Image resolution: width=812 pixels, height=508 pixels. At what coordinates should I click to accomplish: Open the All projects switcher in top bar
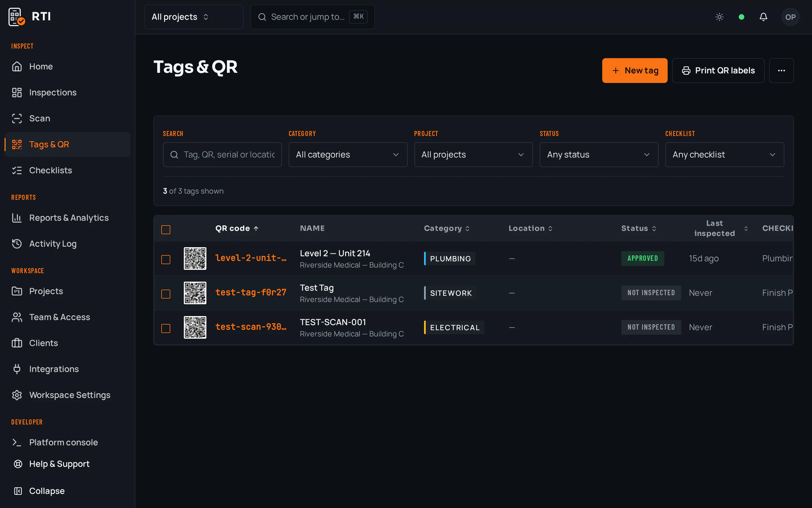coord(194,17)
